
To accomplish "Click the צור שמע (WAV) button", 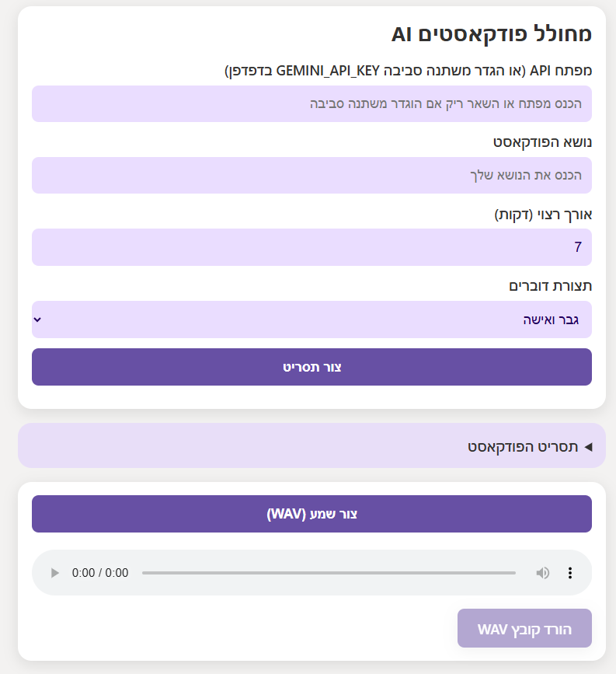I will [311, 514].
